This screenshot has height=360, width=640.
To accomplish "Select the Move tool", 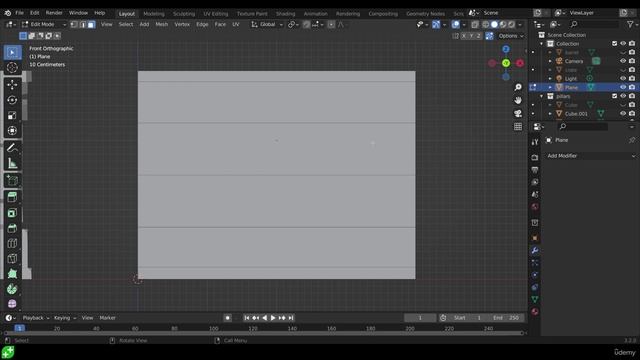I will coord(12,84).
